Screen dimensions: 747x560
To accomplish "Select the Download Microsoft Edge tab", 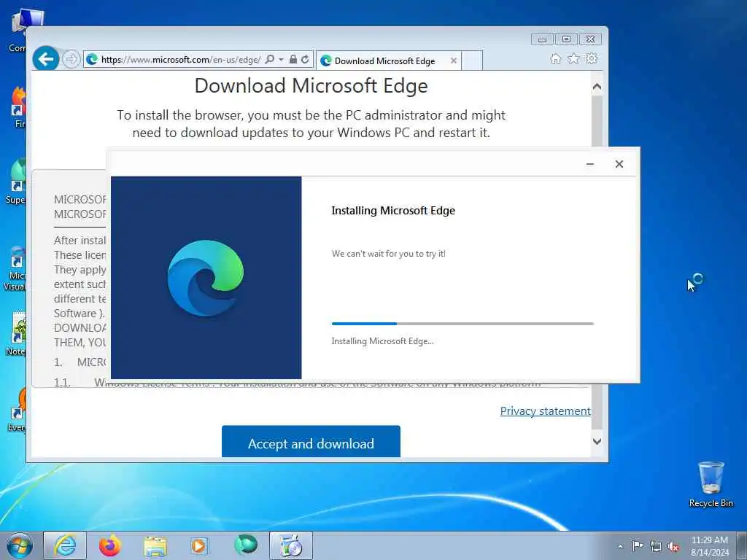I will pyautogui.click(x=384, y=61).
